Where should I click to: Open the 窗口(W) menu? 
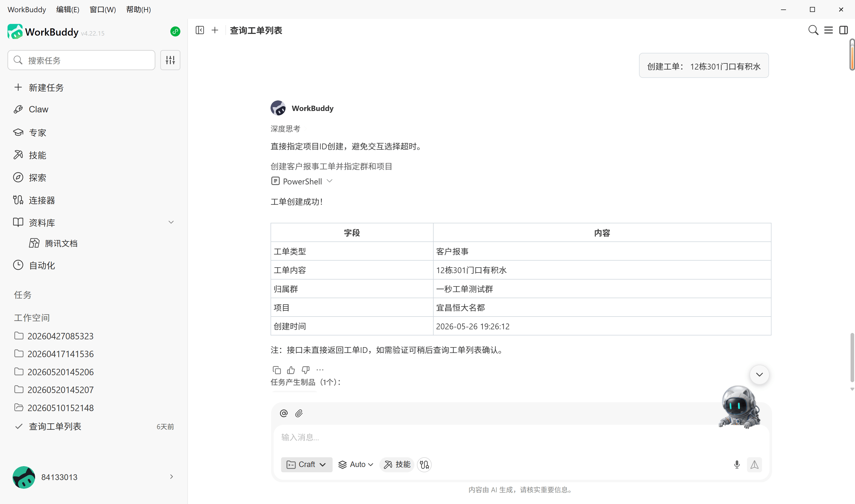click(103, 9)
